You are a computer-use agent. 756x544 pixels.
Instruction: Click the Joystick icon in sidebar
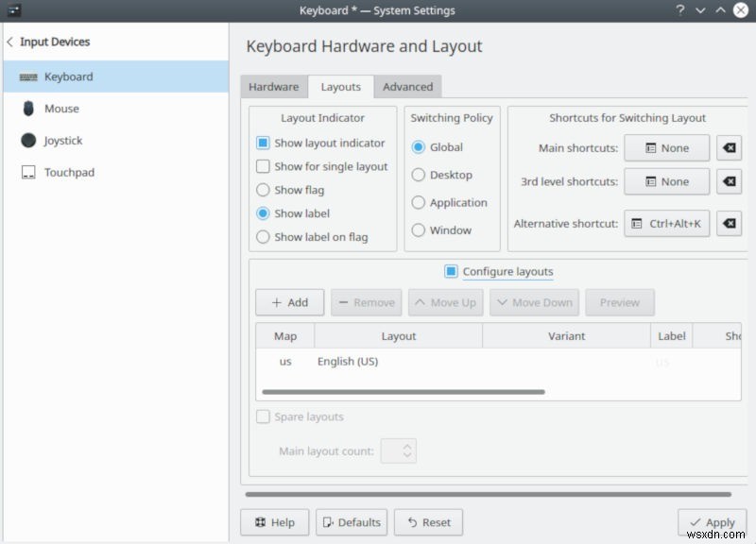(28, 141)
